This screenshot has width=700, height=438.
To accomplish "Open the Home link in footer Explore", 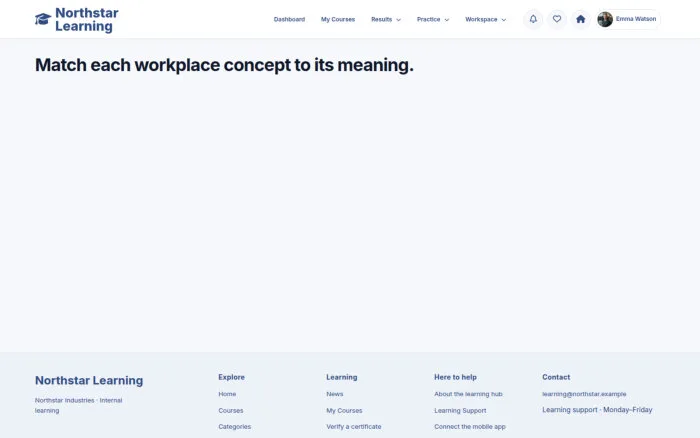I will click(227, 394).
